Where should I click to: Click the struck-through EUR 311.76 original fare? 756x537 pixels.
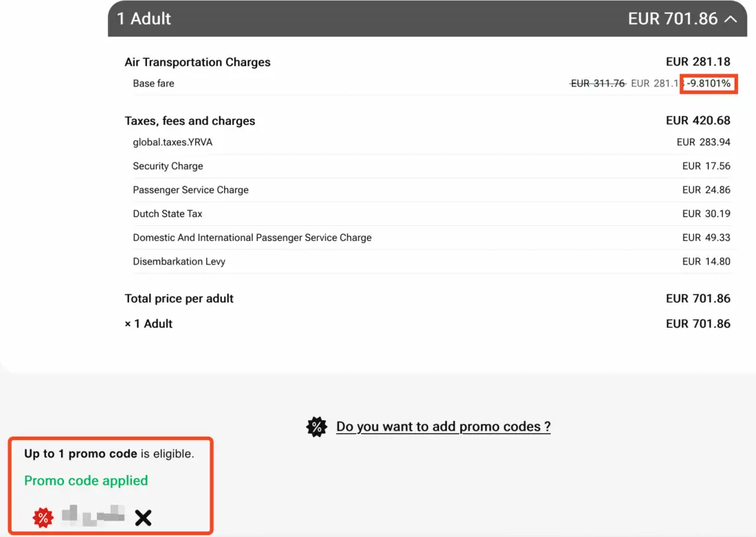pyautogui.click(x=598, y=84)
